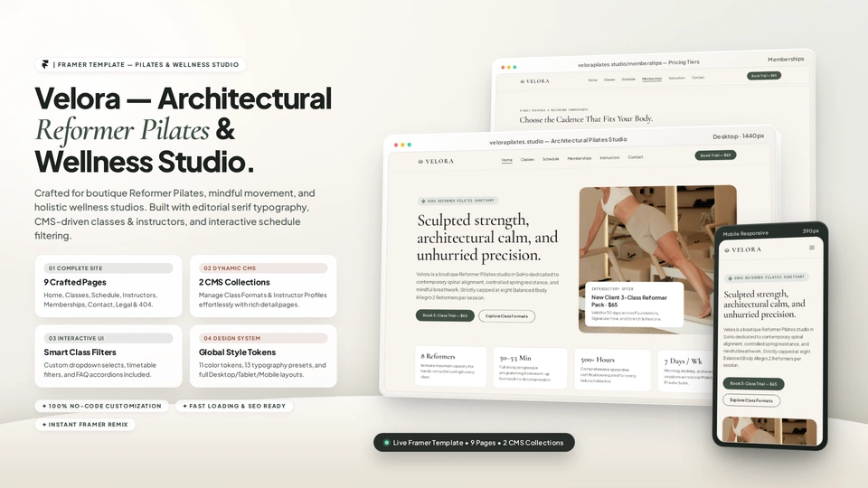Click the Fast Loading & SEO Ready pill
Screen dimensions: 868x488
click(234, 406)
